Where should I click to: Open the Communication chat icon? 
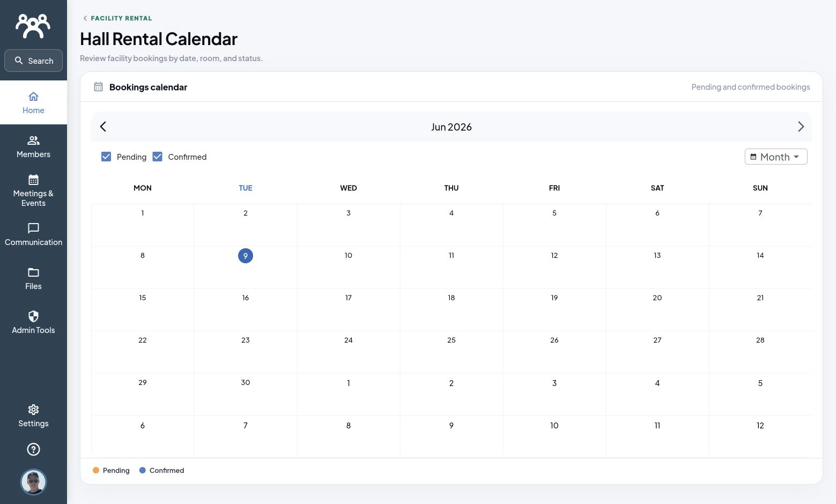33,228
